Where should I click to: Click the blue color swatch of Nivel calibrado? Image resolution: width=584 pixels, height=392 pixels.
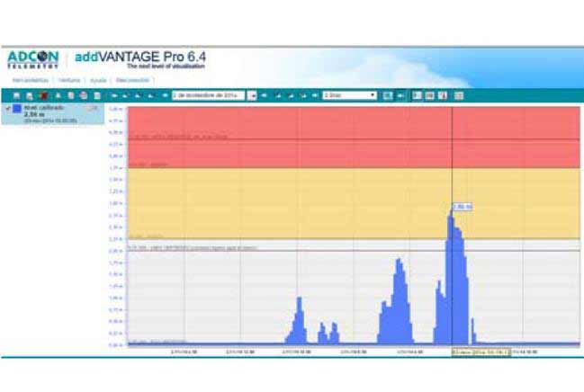[17, 108]
